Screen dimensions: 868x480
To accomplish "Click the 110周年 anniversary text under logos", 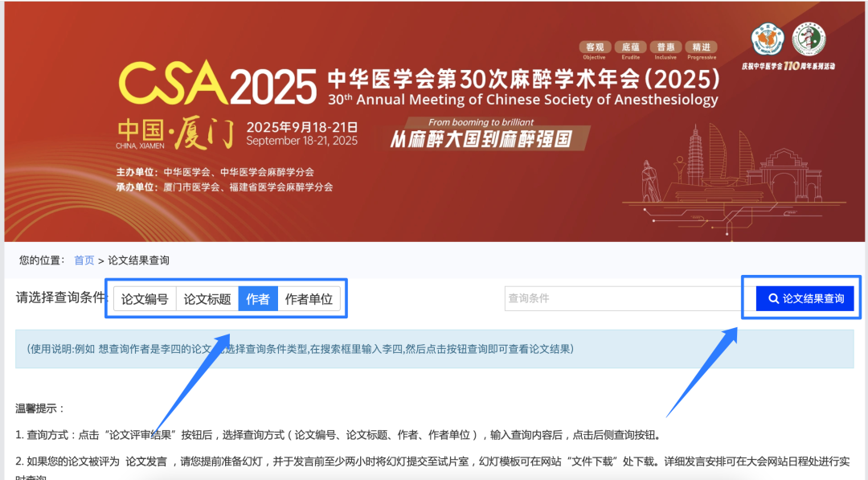I will 788,66.
